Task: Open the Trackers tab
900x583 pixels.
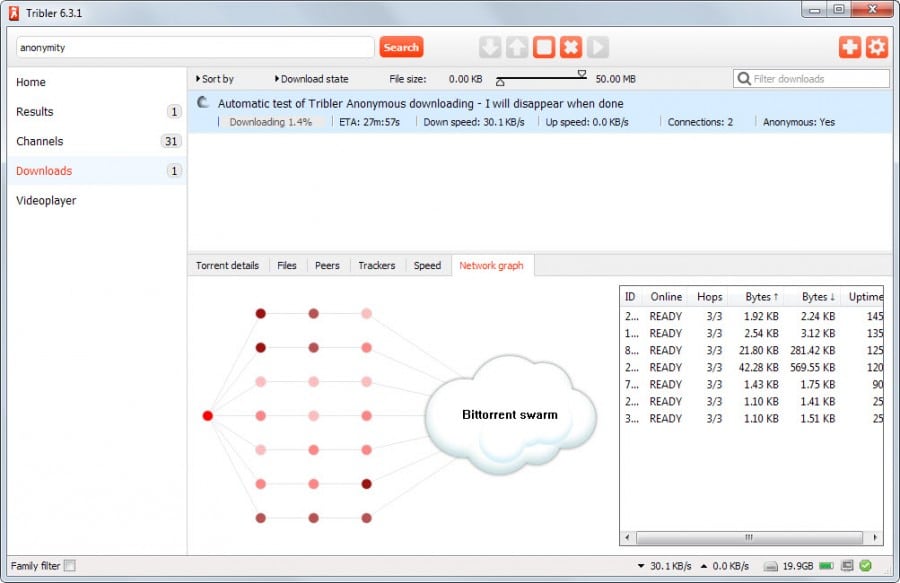Action: point(377,266)
